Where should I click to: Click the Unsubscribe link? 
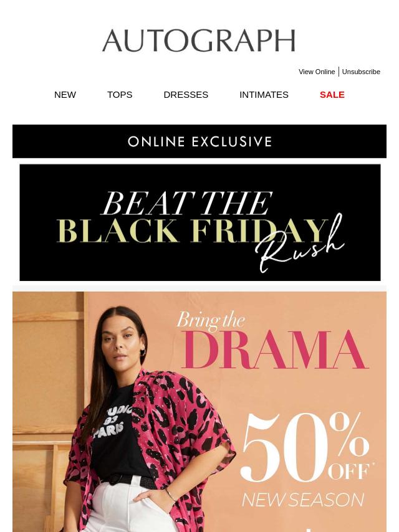pos(361,72)
